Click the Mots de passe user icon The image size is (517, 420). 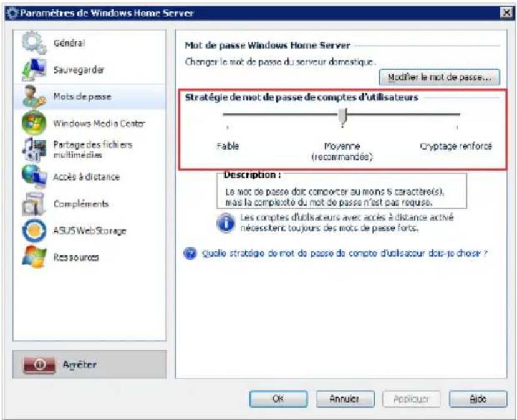[x=34, y=96]
